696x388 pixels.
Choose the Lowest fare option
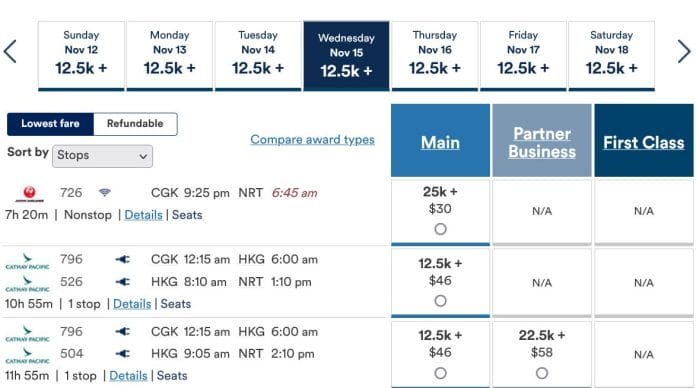(50, 124)
